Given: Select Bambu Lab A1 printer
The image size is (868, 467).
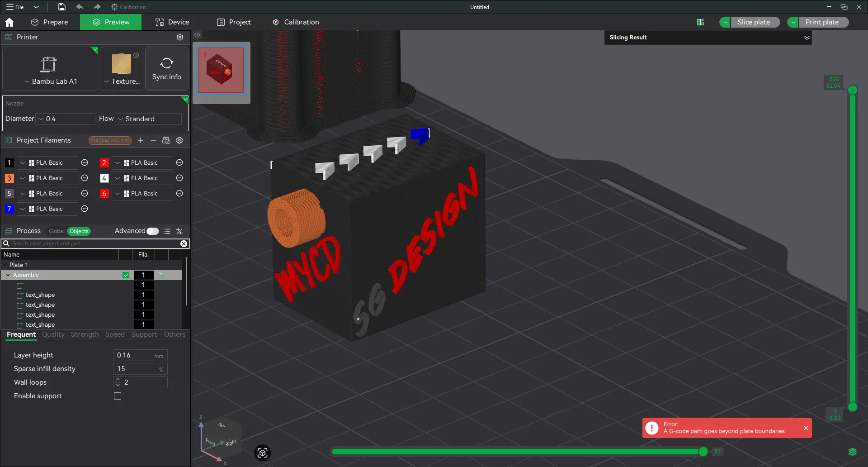Looking at the screenshot, I should coord(50,69).
